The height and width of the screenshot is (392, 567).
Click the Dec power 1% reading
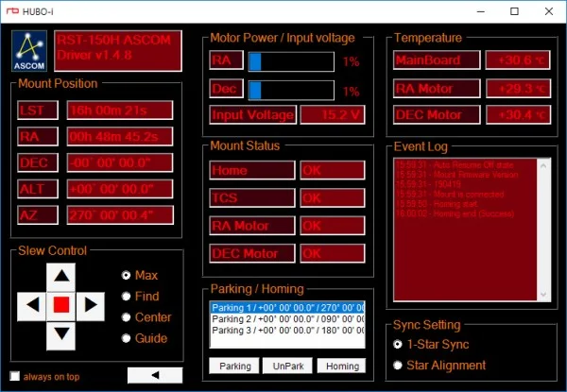[x=352, y=92]
